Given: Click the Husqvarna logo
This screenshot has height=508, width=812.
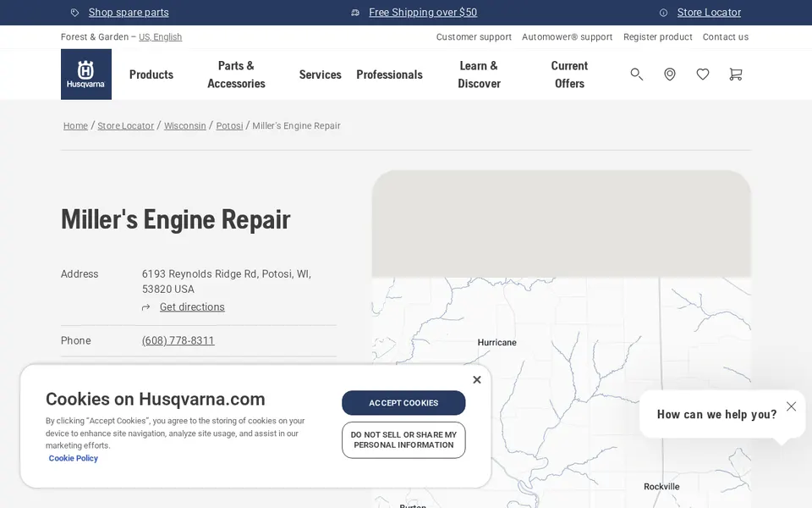Looking at the screenshot, I should click(86, 75).
